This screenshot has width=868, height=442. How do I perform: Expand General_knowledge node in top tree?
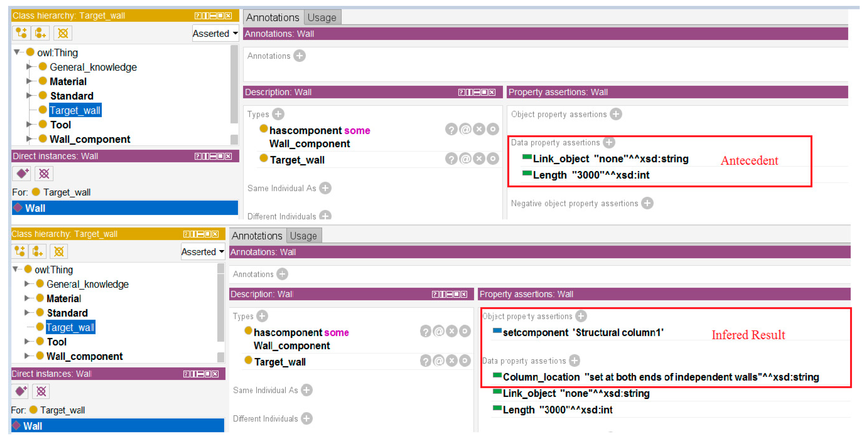(29, 67)
